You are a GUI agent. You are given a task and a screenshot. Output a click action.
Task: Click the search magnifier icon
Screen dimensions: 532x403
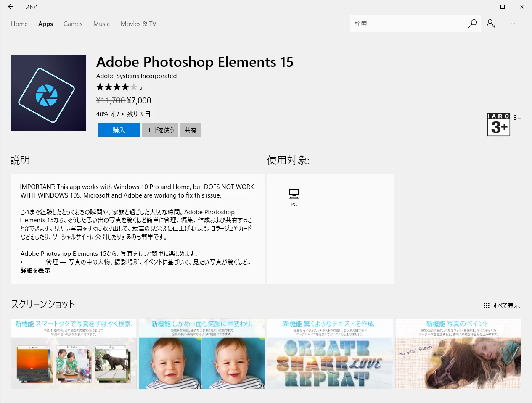coord(473,24)
